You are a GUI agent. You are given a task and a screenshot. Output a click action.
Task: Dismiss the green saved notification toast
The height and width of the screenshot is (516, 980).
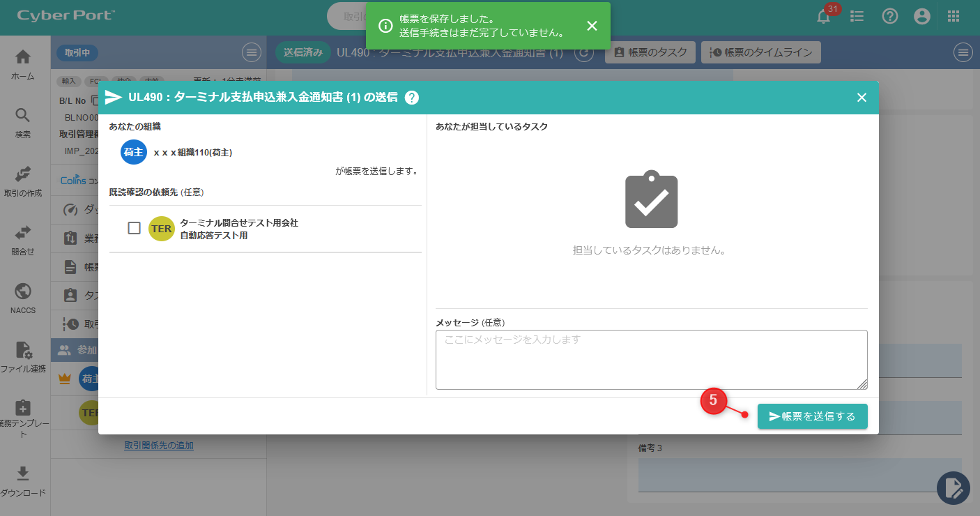(x=592, y=26)
